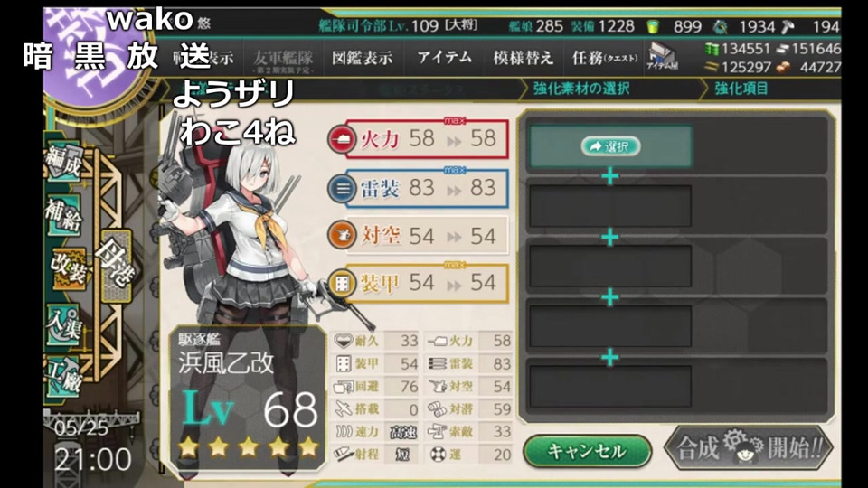Open the 工廠 factory icon
Viewport: 868px width, 488px height.
63,378
